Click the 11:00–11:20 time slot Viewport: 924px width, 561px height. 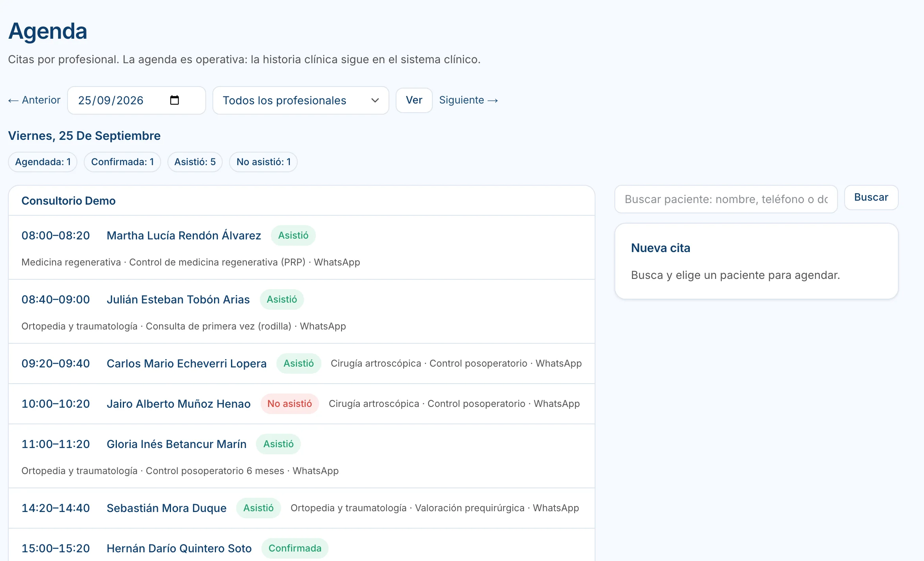tap(56, 444)
